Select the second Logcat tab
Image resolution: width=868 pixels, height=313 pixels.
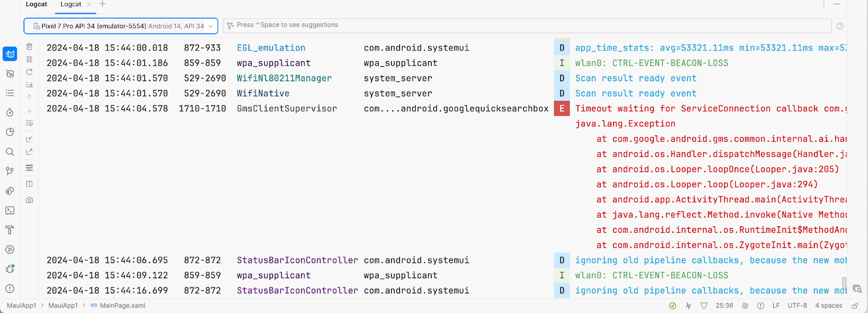point(71,4)
